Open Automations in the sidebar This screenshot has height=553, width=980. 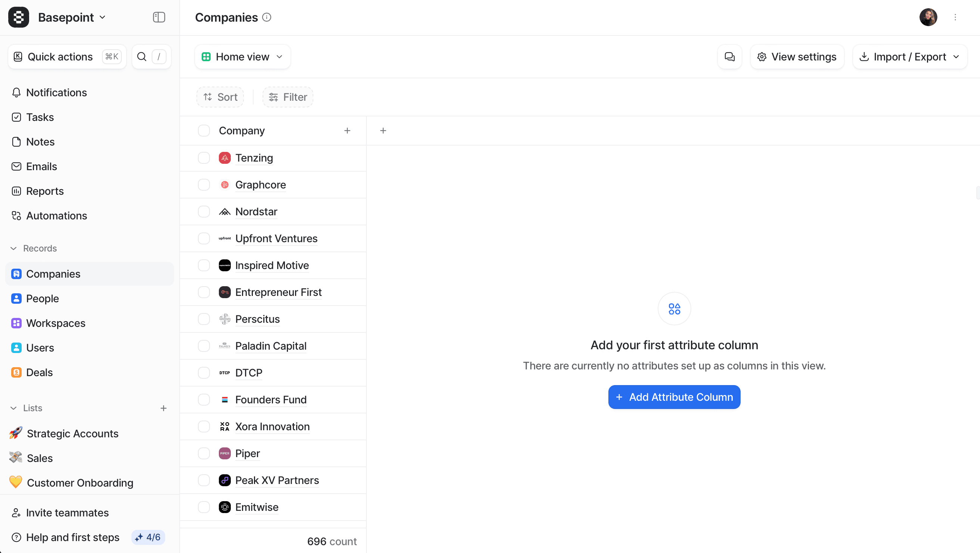pyautogui.click(x=90, y=216)
